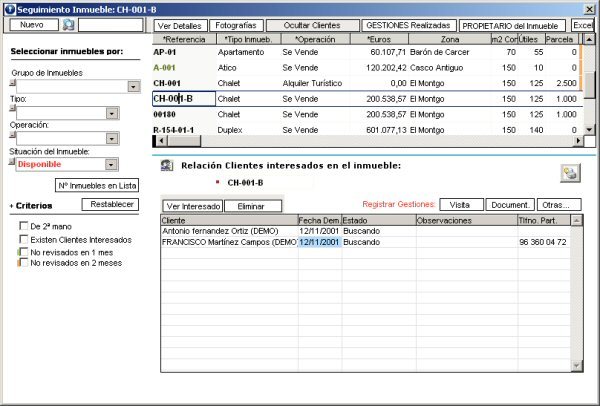Click the CH-001-B reference cell
This screenshot has height=406, width=600.
[x=184, y=99]
